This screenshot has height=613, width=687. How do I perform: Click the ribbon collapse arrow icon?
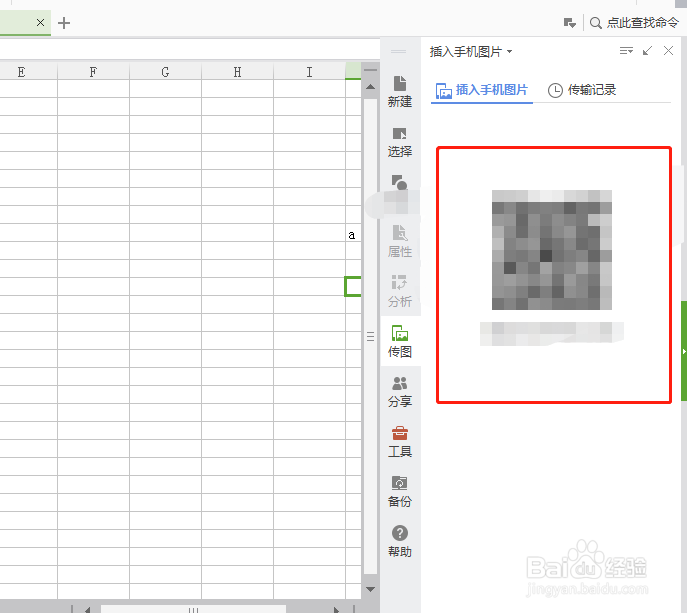pos(570,23)
